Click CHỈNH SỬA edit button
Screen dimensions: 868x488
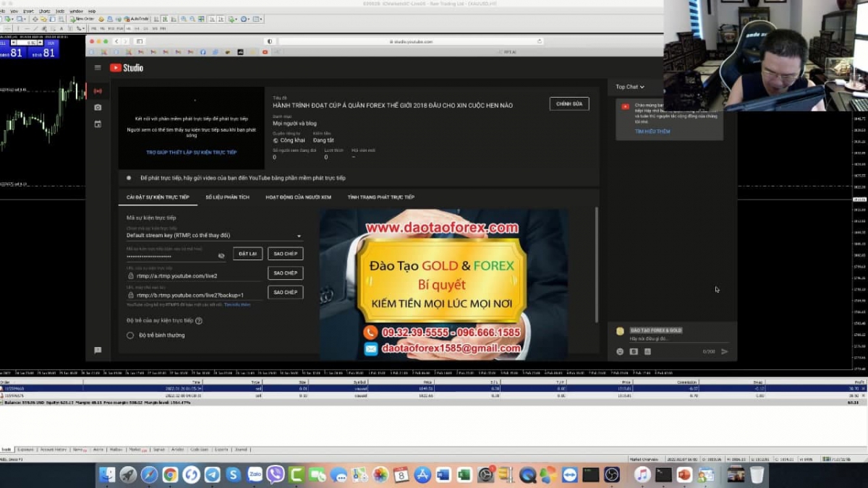coord(569,104)
